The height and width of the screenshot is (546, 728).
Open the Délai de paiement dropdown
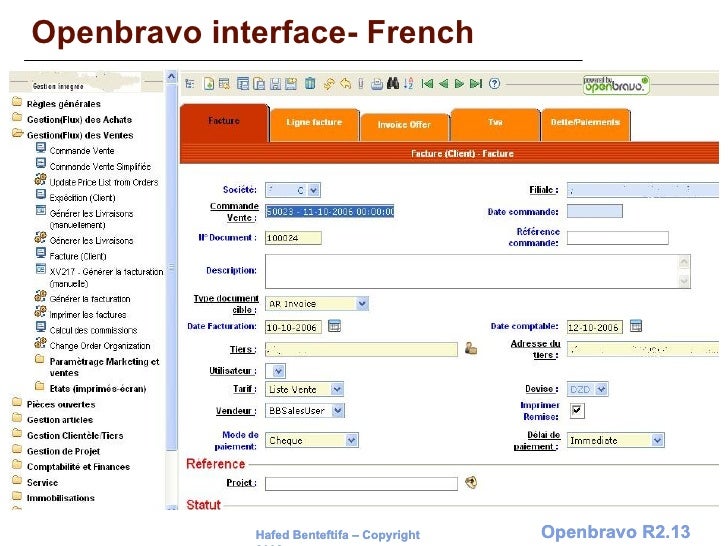pos(657,440)
